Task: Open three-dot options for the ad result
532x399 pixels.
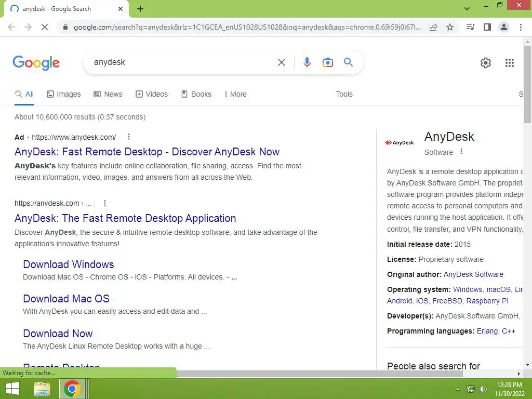Action: point(129,137)
